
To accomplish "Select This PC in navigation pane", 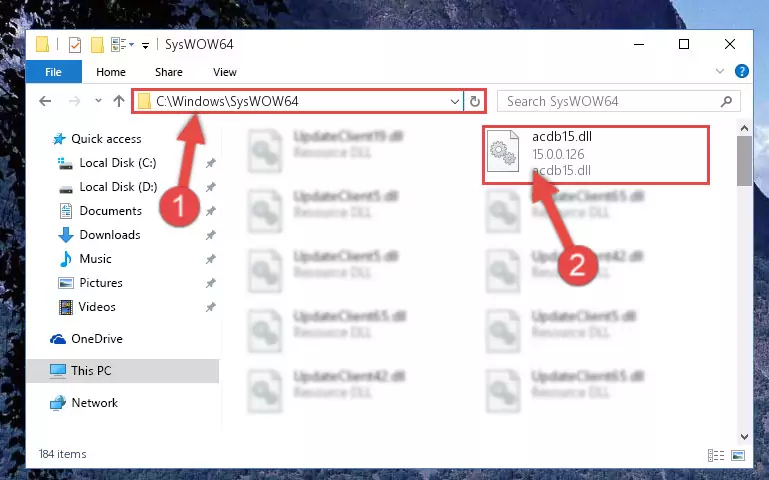I will pos(91,371).
